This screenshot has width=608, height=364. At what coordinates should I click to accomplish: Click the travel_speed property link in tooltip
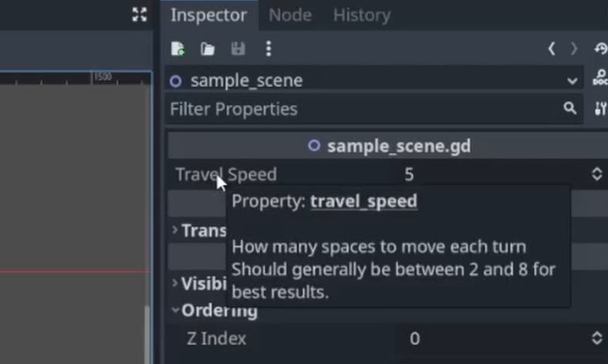click(x=363, y=201)
